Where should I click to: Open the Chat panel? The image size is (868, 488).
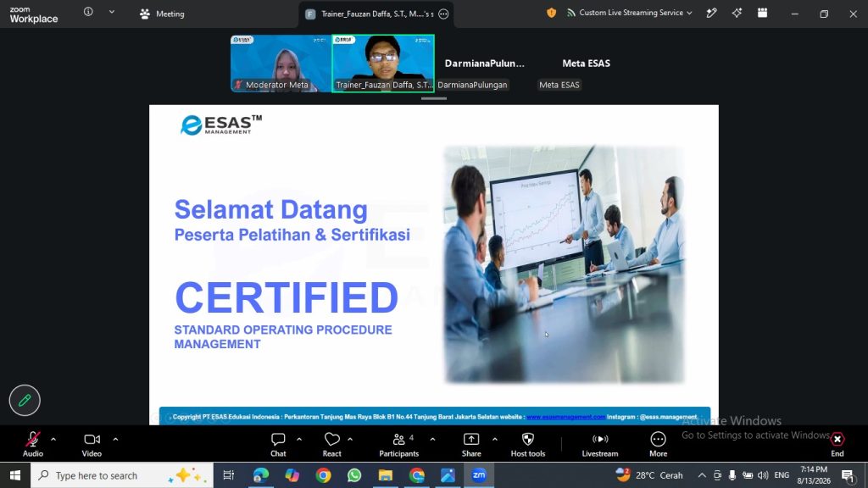[x=278, y=444]
